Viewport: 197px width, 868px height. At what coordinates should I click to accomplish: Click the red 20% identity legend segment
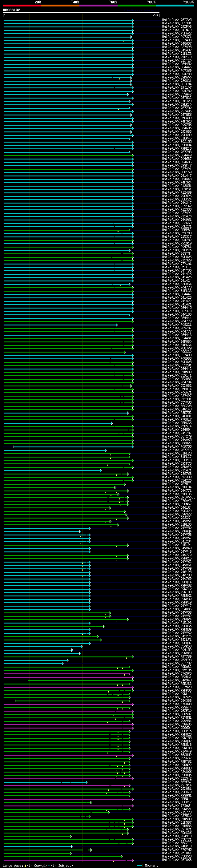pyautogui.click(x=22, y=6)
